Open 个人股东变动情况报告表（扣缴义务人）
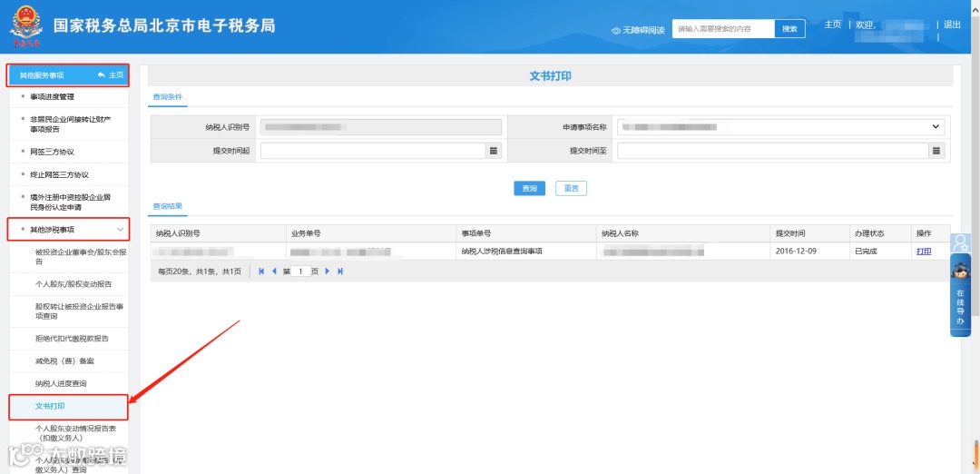This screenshot has width=980, height=474. tap(69, 433)
